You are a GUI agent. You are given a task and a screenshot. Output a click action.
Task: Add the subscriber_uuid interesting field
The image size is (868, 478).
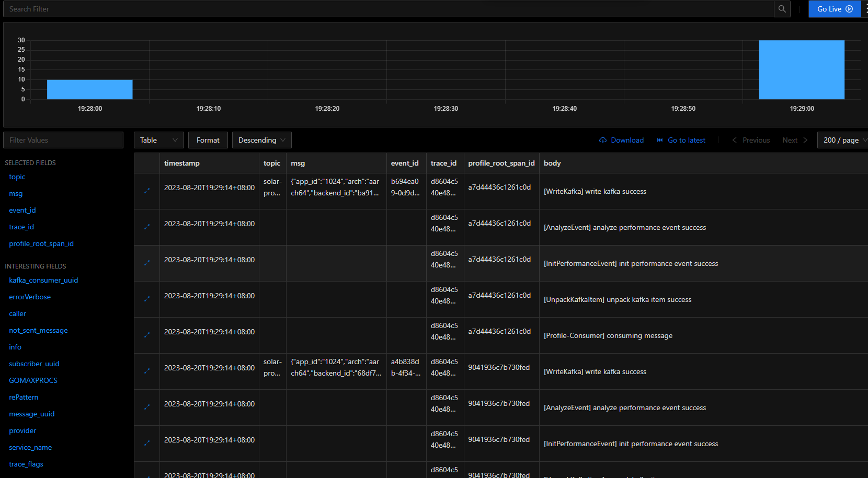pyautogui.click(x=34, y=364)
